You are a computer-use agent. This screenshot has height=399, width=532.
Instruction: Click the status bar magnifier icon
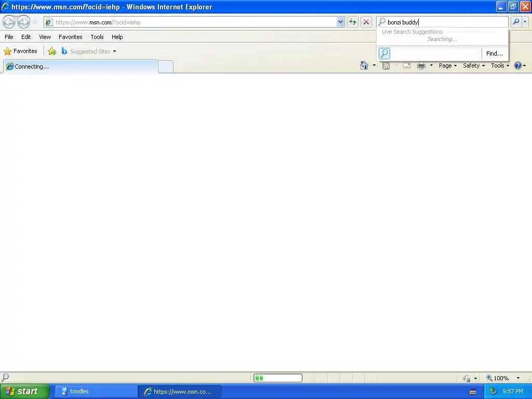5,377
